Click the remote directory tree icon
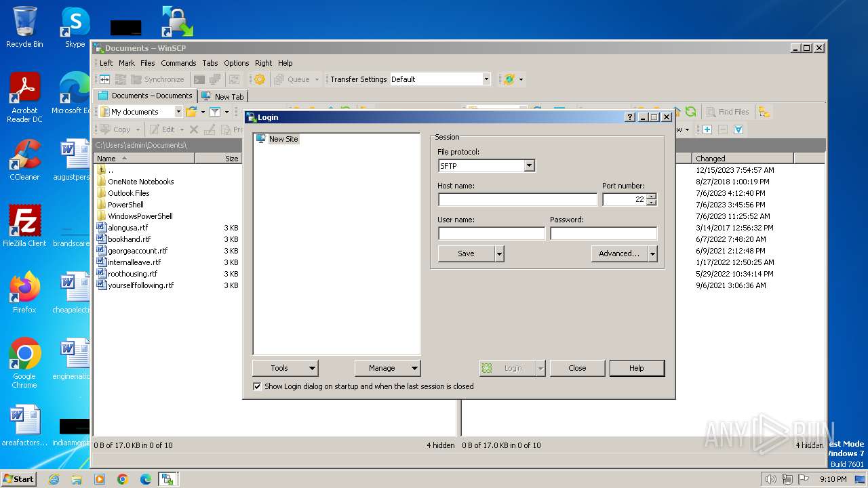 [x=764, y=112]
